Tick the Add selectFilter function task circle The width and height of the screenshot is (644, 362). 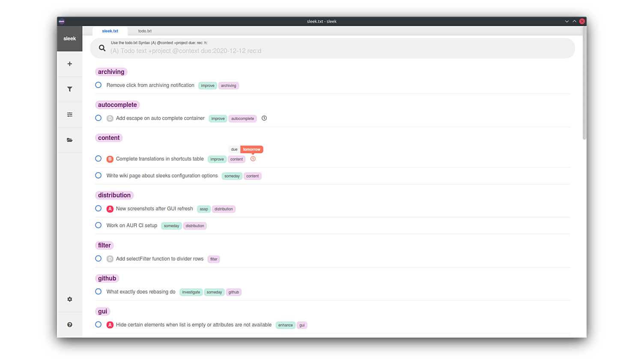(x=98, y=258)
